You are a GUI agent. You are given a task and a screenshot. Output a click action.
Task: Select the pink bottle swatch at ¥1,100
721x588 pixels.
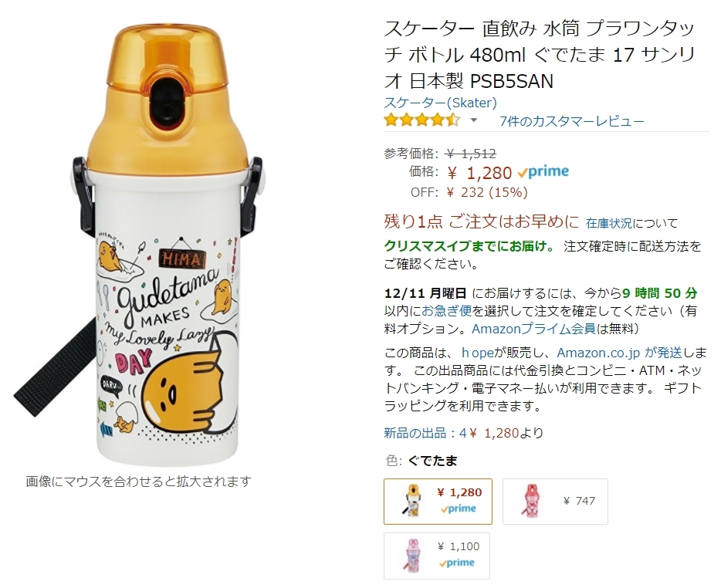click(437, 556)
